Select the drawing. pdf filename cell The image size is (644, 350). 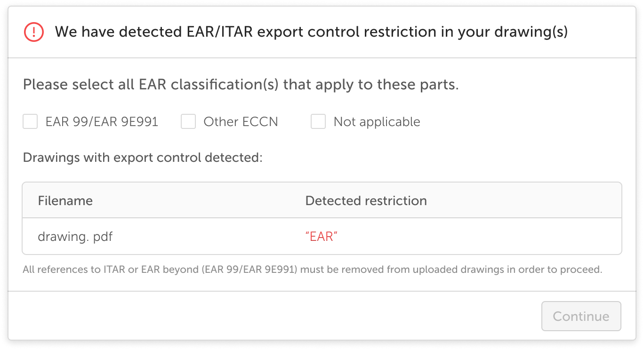click(x=75, y=236)
